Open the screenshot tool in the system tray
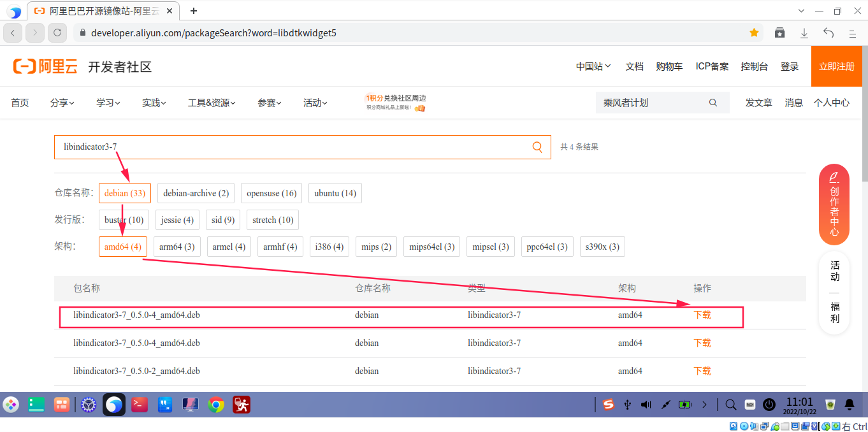Image resolution: width=868 pixels, height=432 pixels. 665,404
